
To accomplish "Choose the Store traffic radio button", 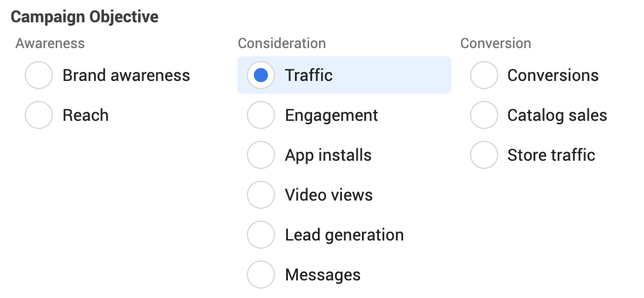I will [484, 155].
